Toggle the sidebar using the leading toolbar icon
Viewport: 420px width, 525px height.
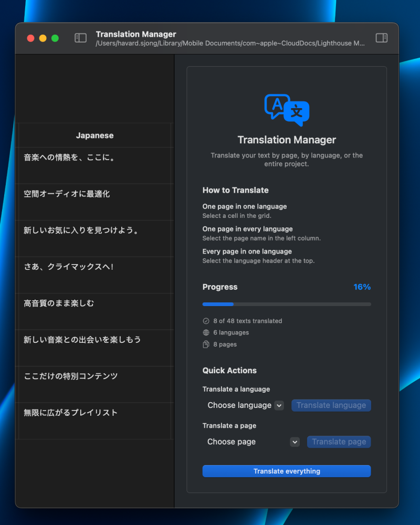point(80,38)
